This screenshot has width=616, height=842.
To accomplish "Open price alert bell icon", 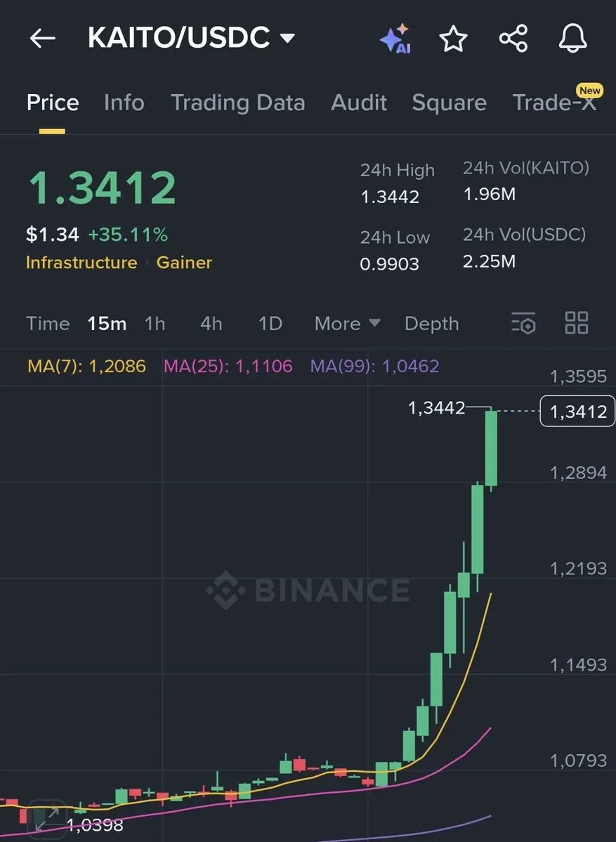I will pos(573,39).
